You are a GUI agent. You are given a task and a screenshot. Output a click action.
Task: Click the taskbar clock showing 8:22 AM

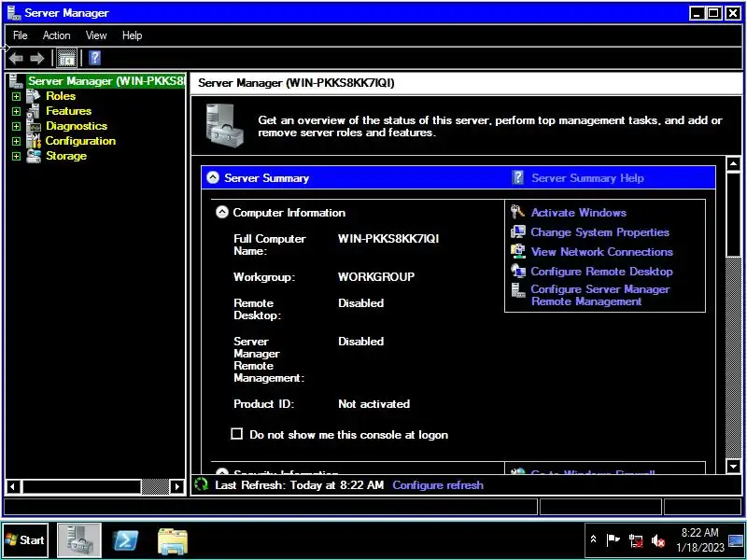tap(699, 540)
